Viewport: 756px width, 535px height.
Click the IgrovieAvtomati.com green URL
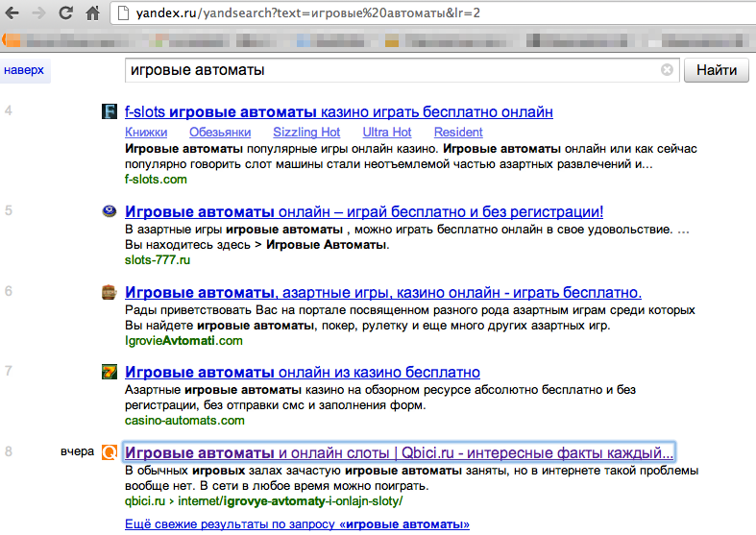[x=183, y=340]
